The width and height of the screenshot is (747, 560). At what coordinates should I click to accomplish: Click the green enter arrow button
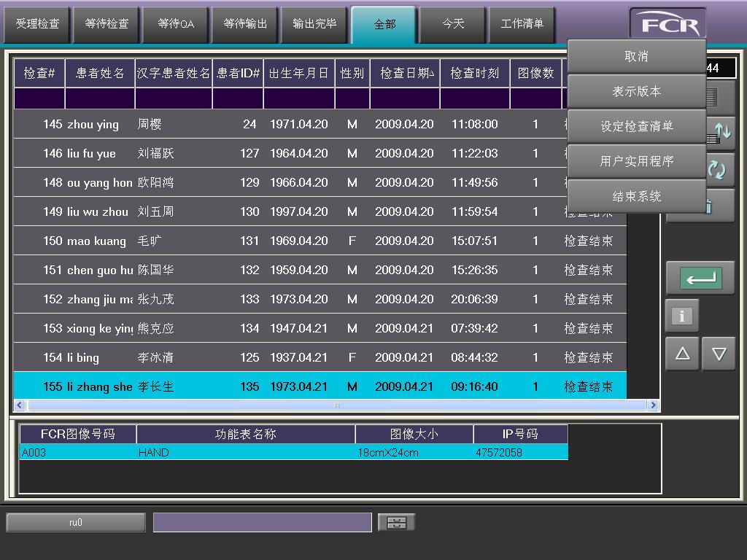coord(700,278)
